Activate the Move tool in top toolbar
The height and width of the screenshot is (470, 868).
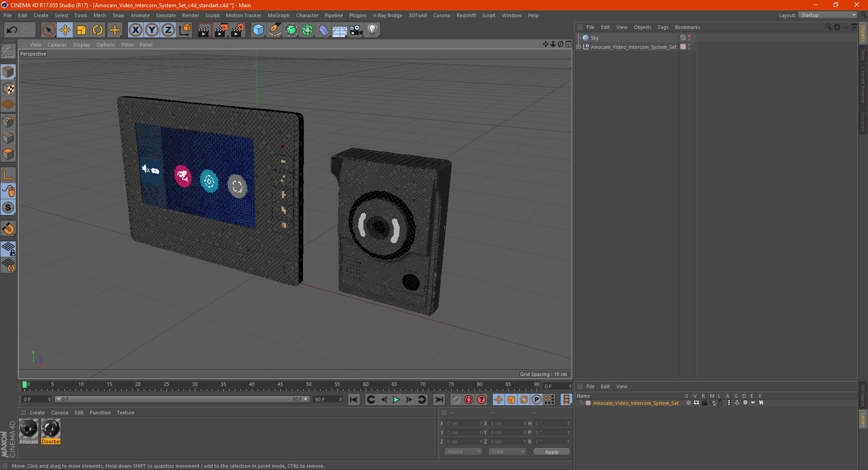pos(65,30)
